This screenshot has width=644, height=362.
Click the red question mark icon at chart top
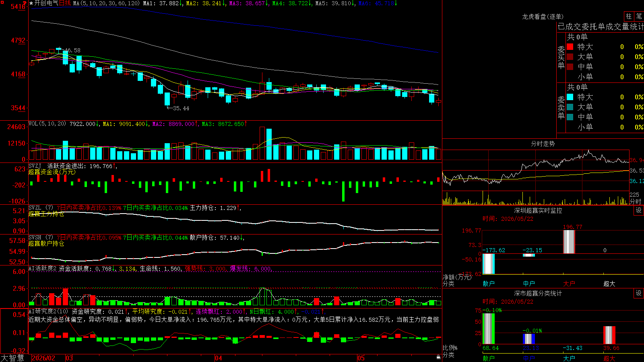[x=25, y=3]
